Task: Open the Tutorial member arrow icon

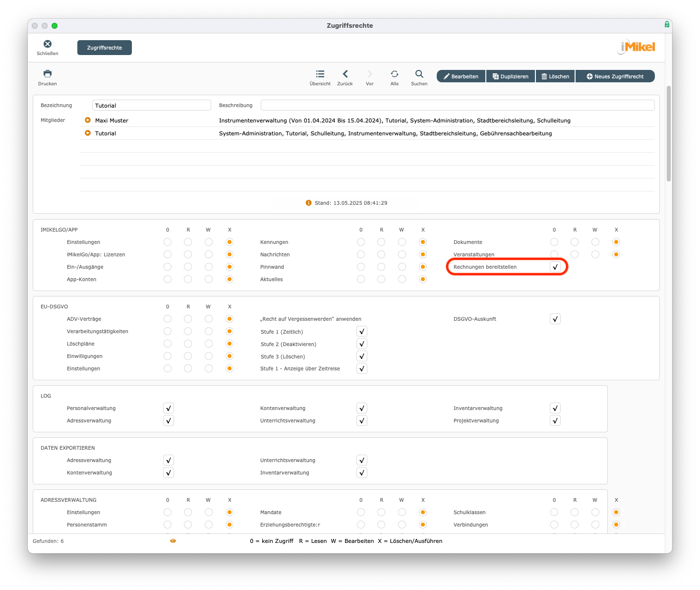Action: [88, 133]
